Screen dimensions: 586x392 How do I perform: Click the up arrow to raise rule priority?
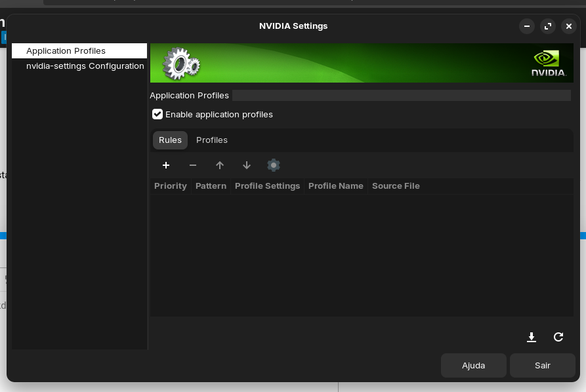tap(220, 165)
